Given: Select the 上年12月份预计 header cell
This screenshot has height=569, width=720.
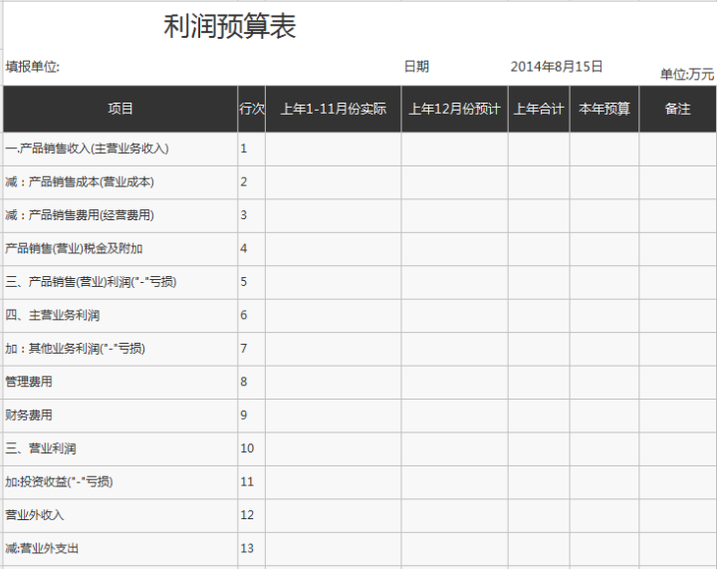Looking at the screenshot, I should (x=455, y=109).
